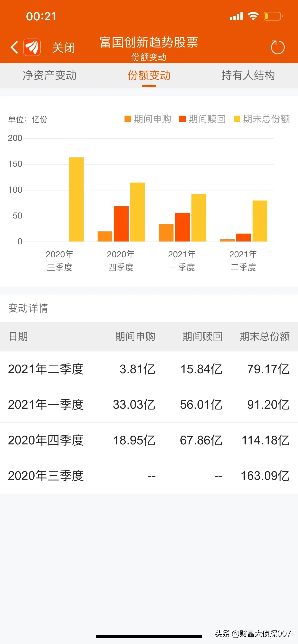Screen dimensions: 298x644
Task: Select the 份额变动 tab
Action: click(149, 75)
